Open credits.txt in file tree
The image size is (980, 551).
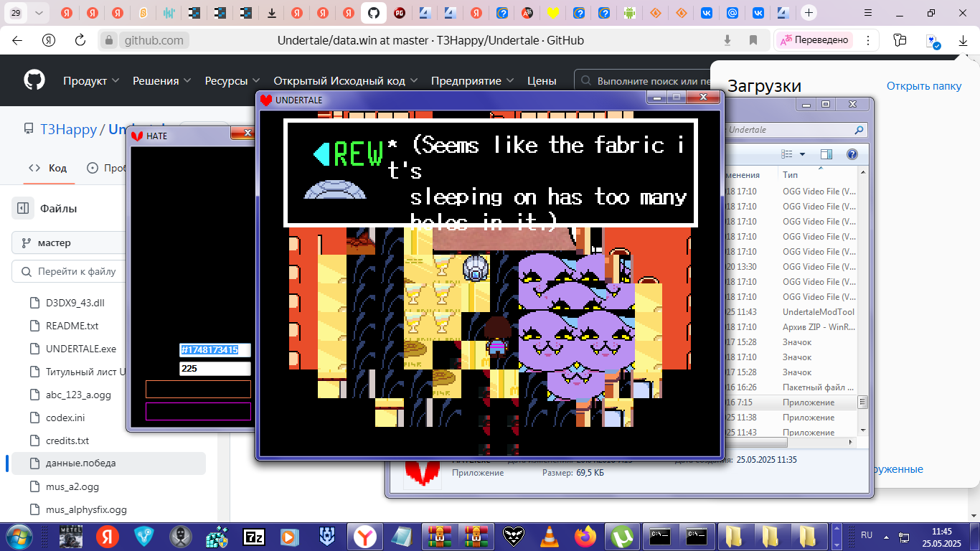pos(67,441)
